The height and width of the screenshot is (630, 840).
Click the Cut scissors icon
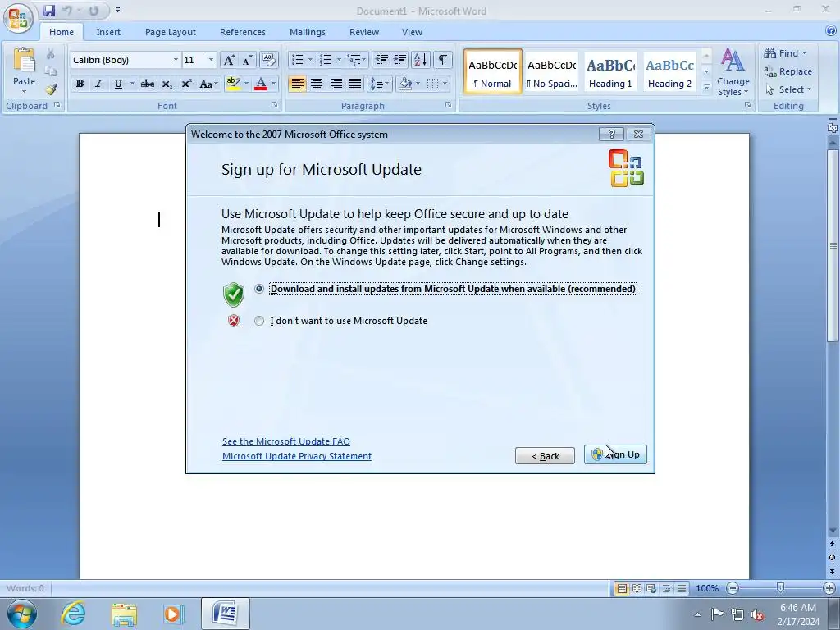tap(50, 53)
